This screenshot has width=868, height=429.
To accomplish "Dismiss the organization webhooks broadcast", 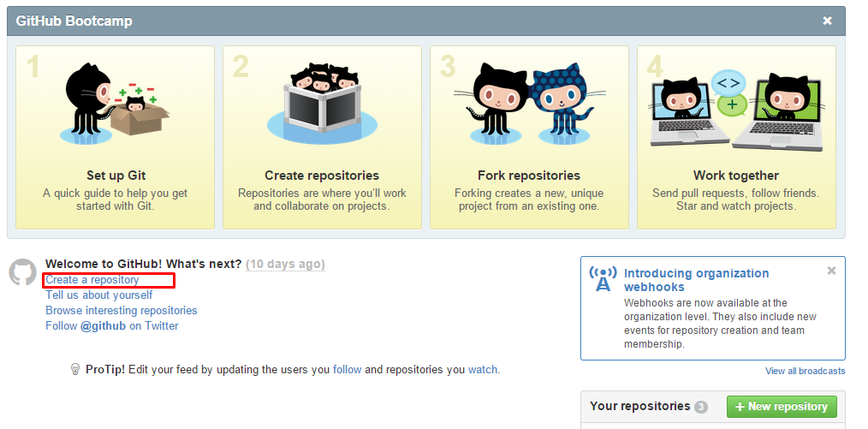I will pyautogui.click(x=831, y=271).
